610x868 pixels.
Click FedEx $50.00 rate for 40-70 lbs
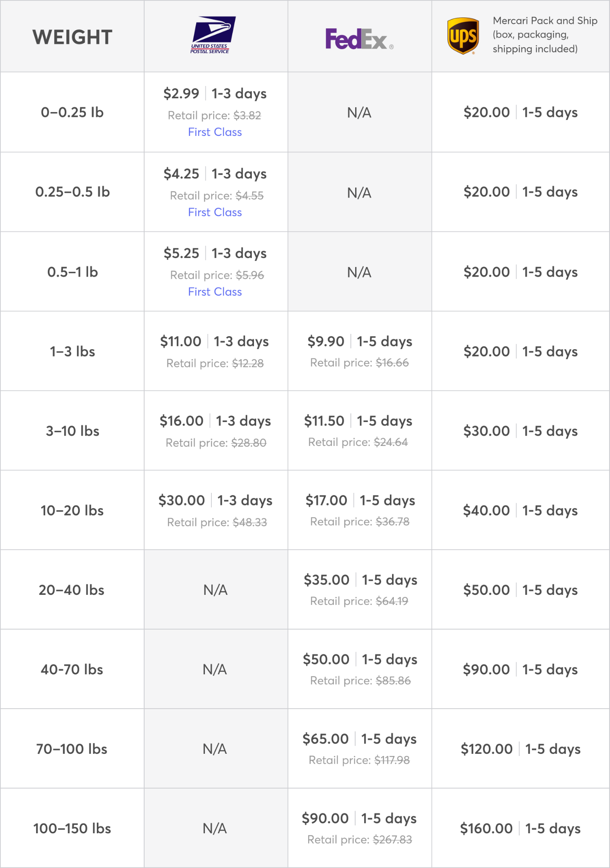(x=326, y=659)
